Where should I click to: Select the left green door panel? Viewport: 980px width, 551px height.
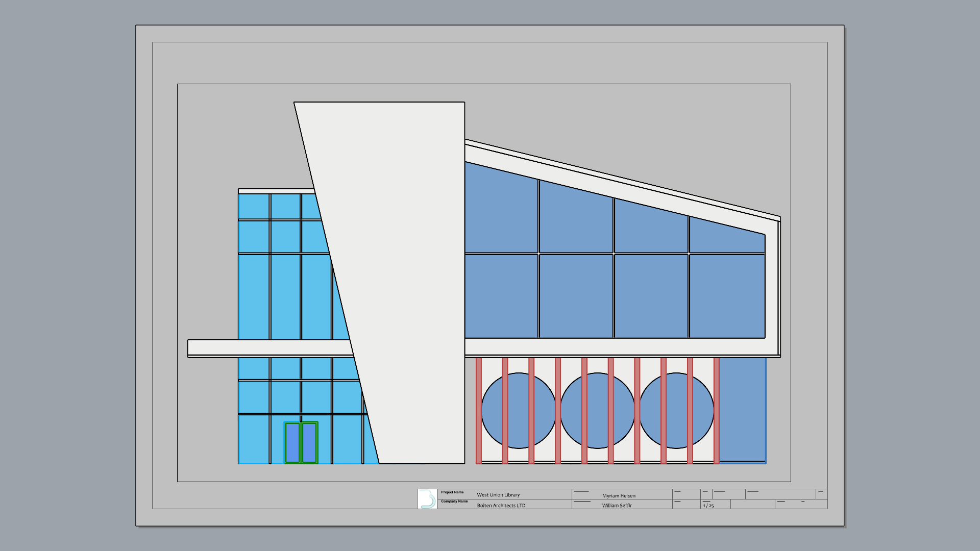click(292, 442)
